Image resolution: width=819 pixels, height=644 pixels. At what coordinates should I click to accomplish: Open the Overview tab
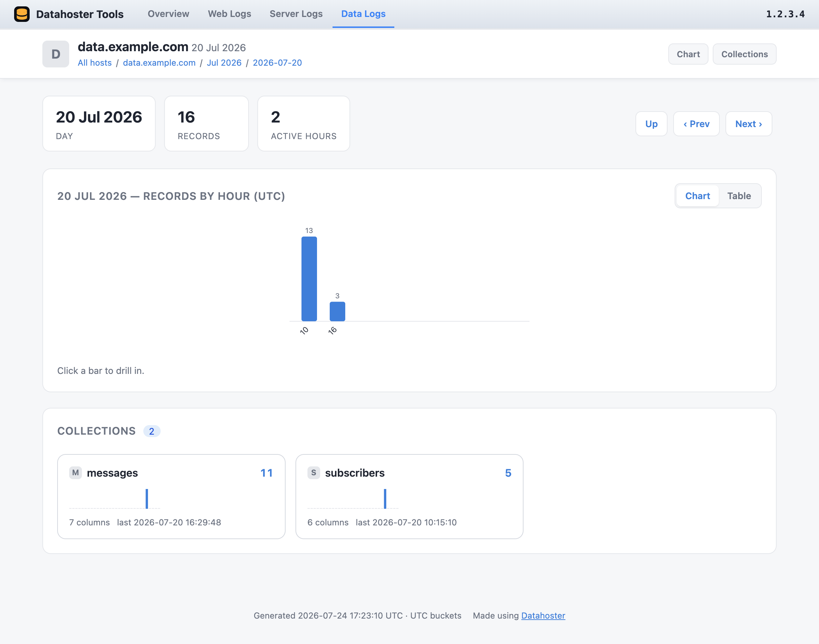point(168,14)
